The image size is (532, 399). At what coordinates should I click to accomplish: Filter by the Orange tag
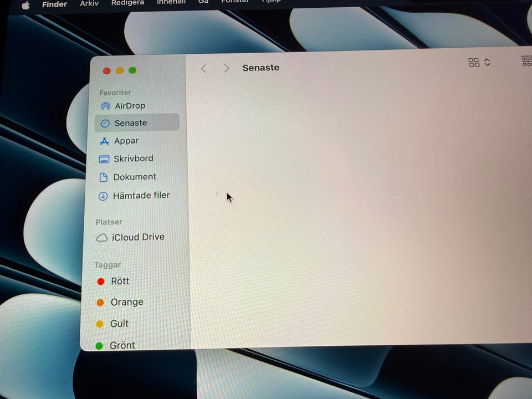(120, 302)
